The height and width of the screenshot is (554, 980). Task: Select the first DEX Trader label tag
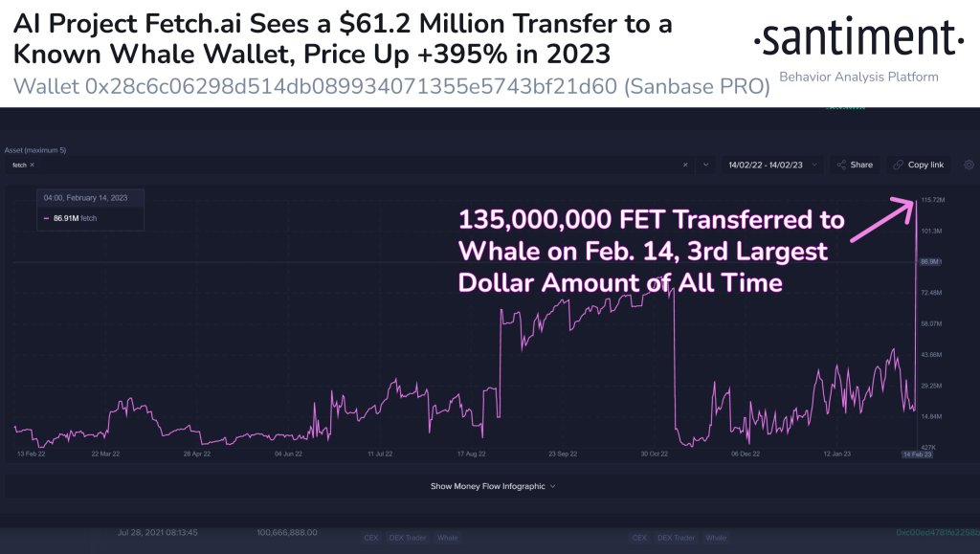point(407,538)
